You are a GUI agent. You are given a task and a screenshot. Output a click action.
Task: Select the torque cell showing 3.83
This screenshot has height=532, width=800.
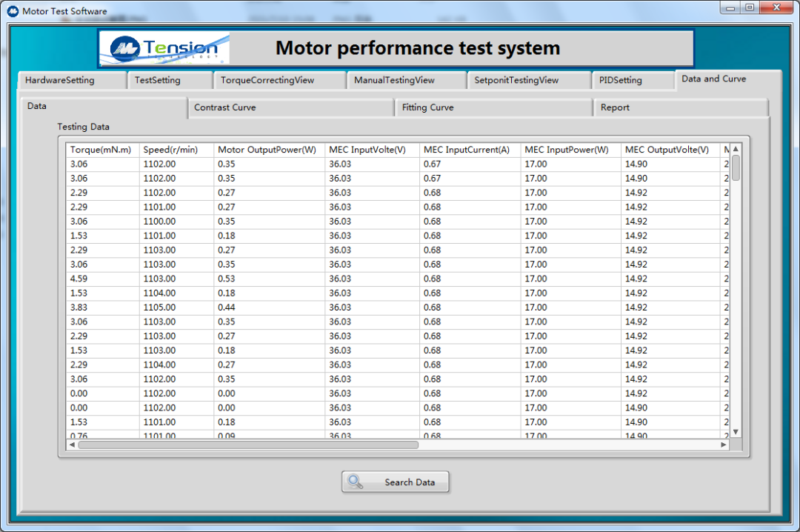(102, 307)
